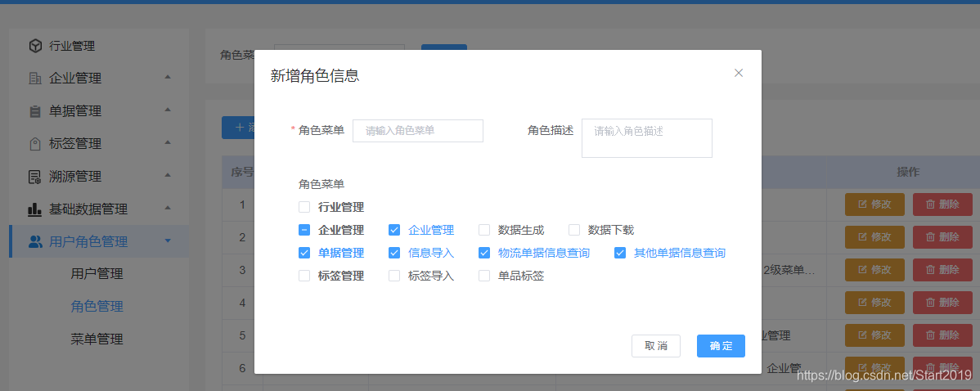Screen dimensions: 980x391
Task: Check the 行业管理 checkbox
Action: pyautogui.click(x=304, y=207)
